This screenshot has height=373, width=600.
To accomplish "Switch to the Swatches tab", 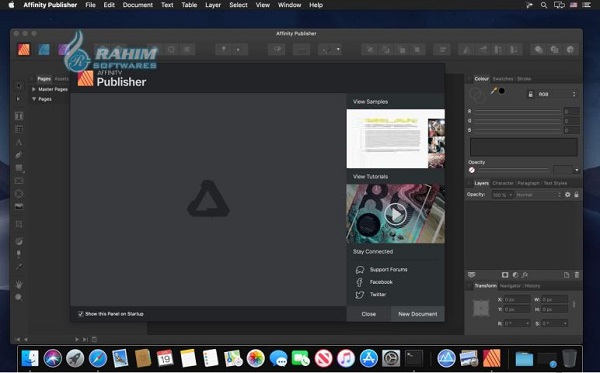I will 502,79.
